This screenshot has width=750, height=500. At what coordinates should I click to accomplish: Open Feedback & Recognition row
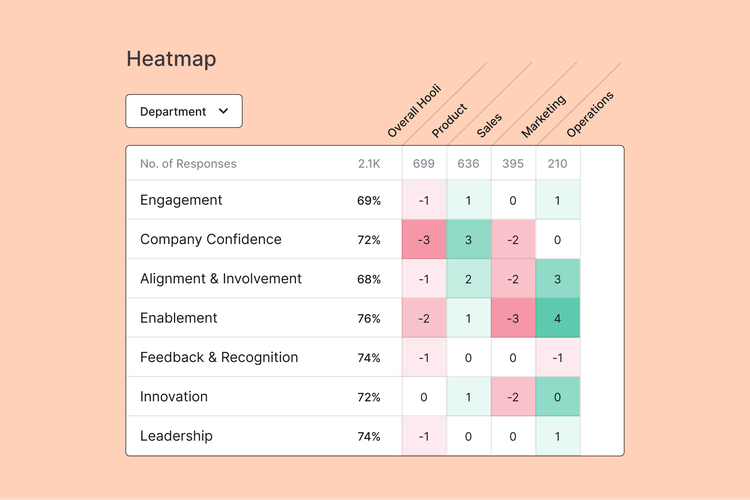(219, 357)
